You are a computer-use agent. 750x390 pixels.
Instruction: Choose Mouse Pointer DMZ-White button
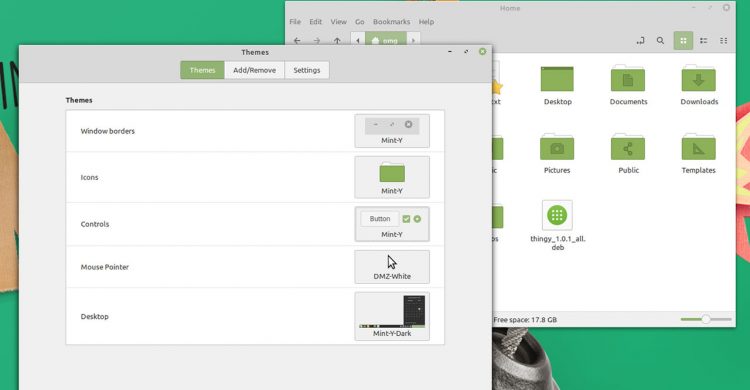392,267
